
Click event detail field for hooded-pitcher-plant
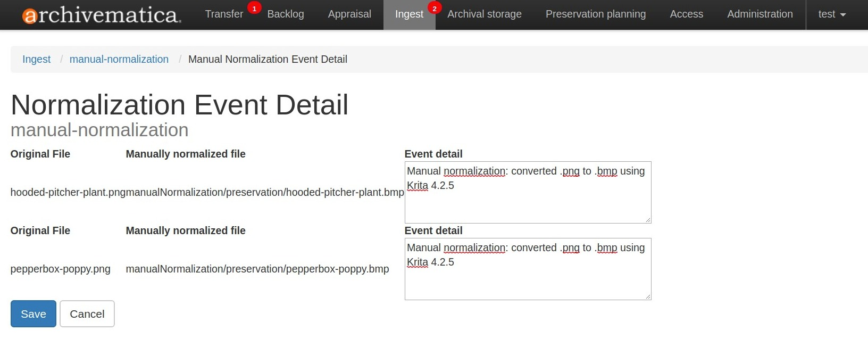pos(528,200)
